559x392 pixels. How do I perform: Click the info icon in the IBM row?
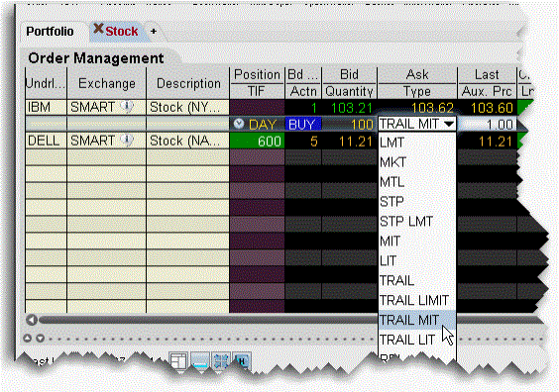(127, 107)
